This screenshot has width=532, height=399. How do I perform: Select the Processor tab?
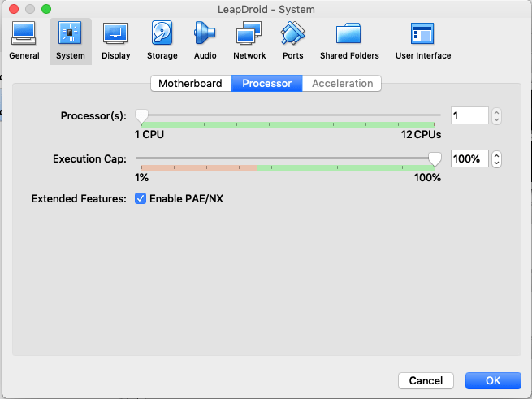pos(266,84)
